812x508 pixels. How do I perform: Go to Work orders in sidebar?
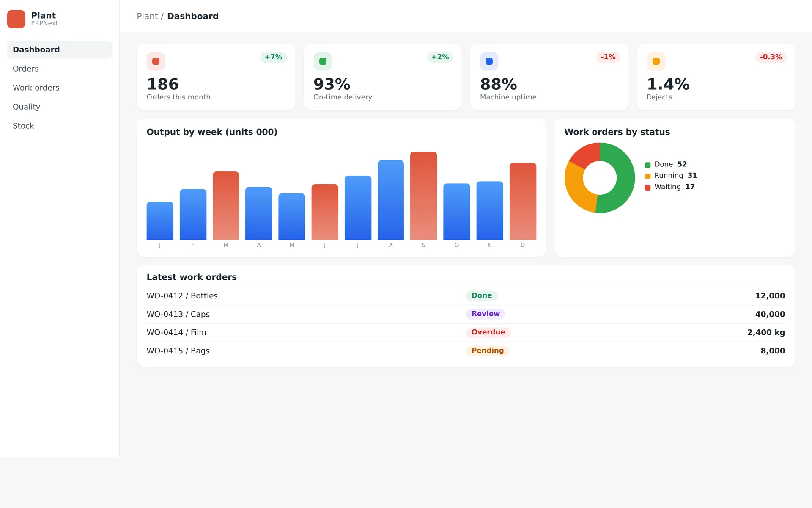coord(60,88)
